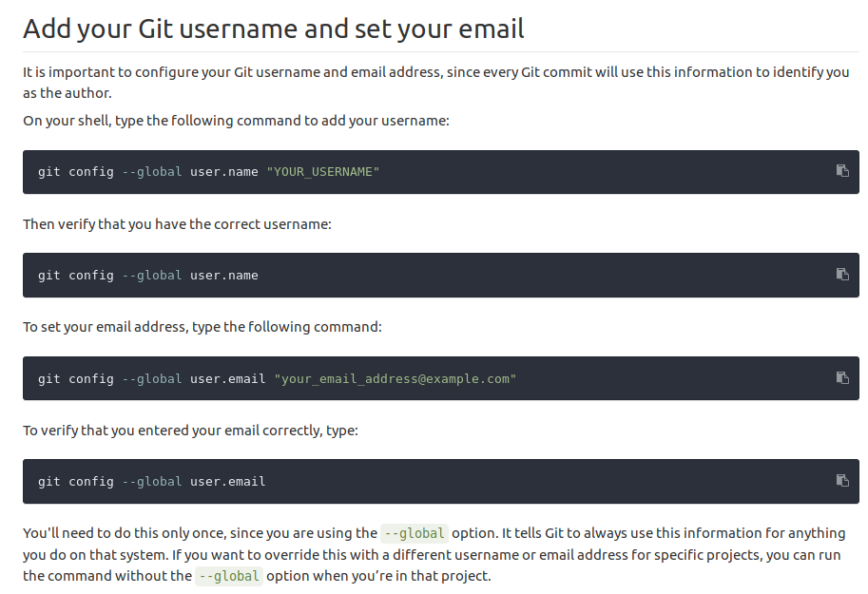868x594 pixels.
Task: Click the --global flag in the first code block
Action: pos(151,172)
